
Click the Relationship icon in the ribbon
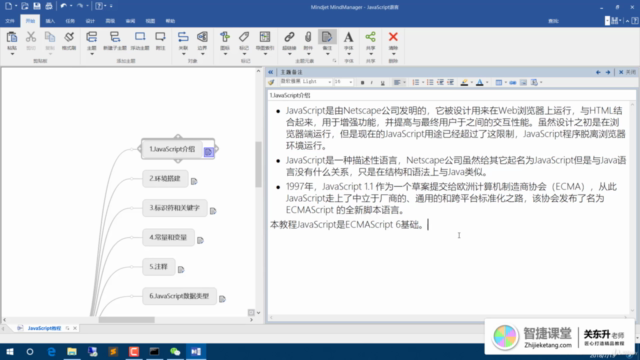click(183, 37)
